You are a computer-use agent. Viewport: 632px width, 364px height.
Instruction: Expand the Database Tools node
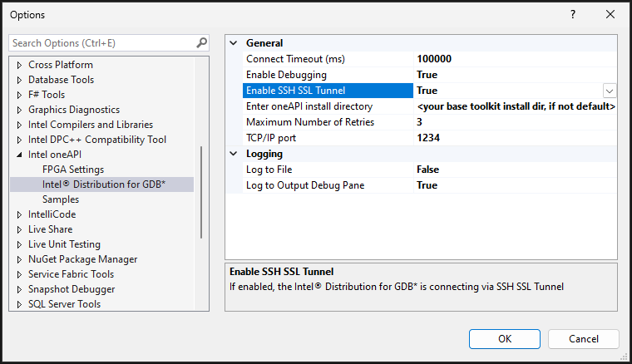20,80
